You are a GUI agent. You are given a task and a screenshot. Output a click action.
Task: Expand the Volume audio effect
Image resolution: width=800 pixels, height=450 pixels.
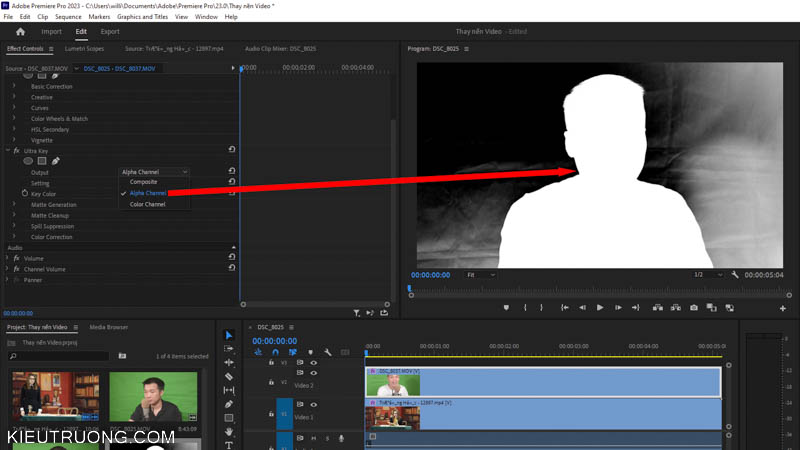pyautogui.click(x=7, y=258)
